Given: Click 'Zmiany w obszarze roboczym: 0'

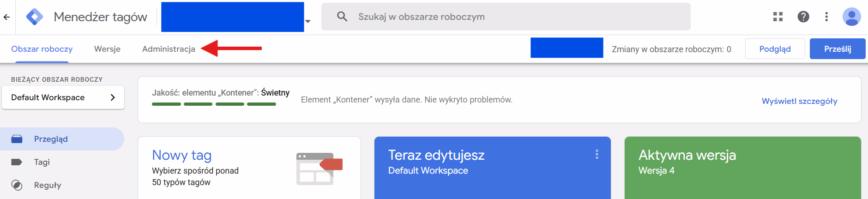Looking at the screenshot, I should point(671,49).
